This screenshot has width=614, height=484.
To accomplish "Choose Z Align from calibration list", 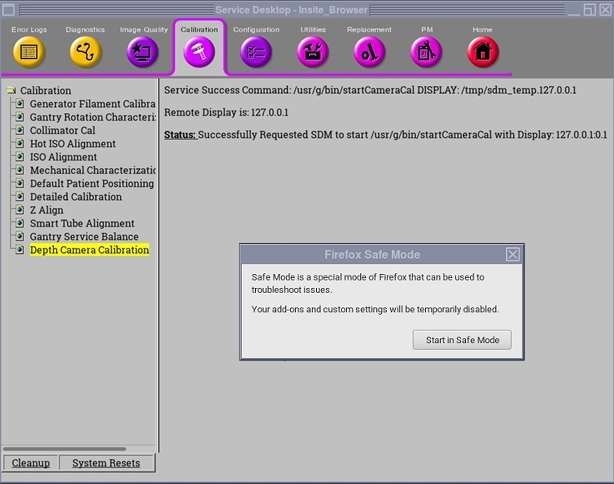I will [46, 210].
